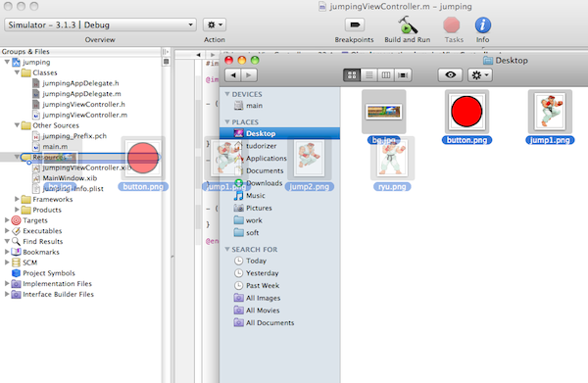Select jumpingAppDelegate.m in project tree
Image resolution: width=588 pixels, height=383 pixels.
[81, 94]
